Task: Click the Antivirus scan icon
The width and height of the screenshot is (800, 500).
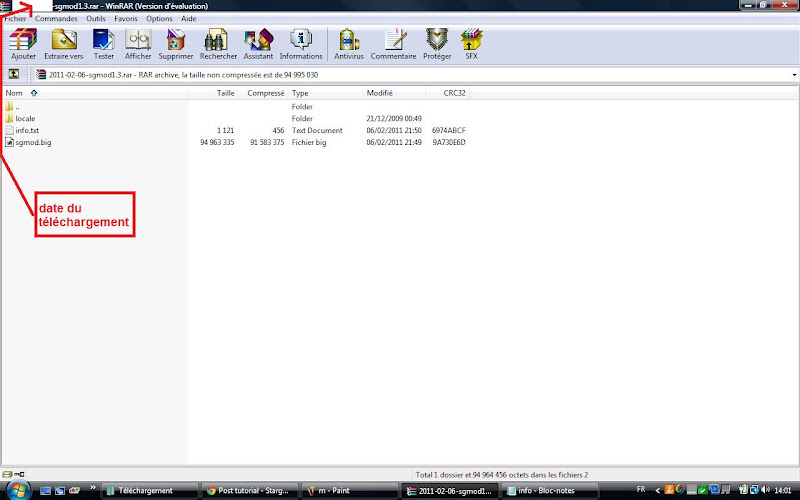Action: [x=349, y=44]
